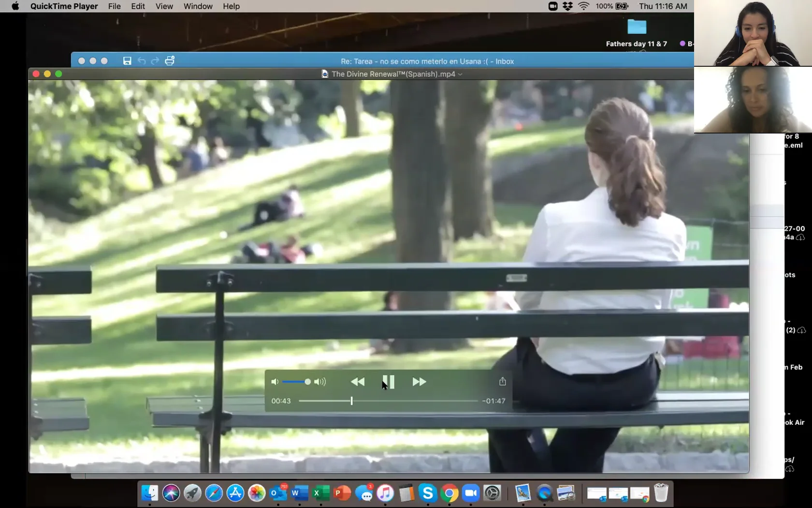812x508 pixels.
Task: Open Microsoft Outlook from the dock
Action: pyautogui.click(x=278, y=493)
